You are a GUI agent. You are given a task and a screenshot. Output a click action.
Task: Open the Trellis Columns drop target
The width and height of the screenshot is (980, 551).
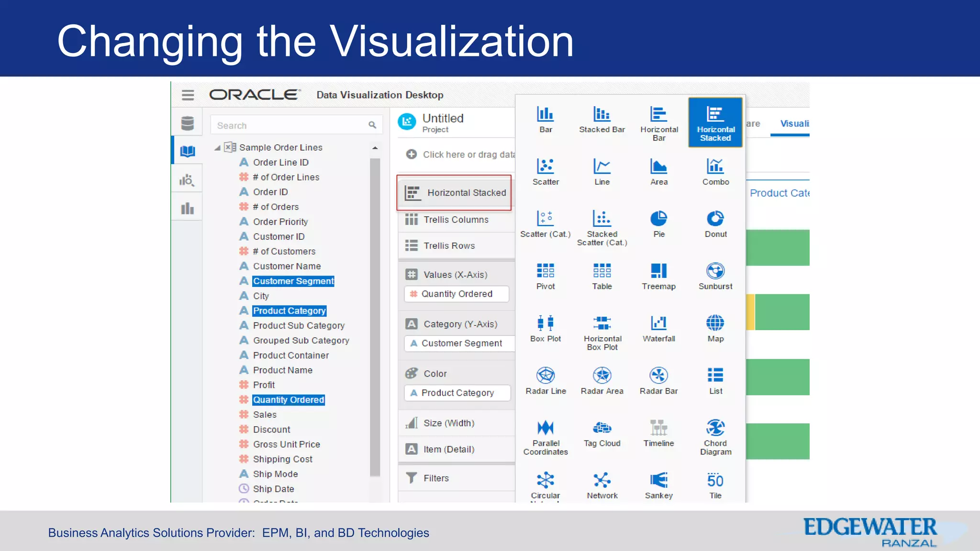tap(457, 220)
